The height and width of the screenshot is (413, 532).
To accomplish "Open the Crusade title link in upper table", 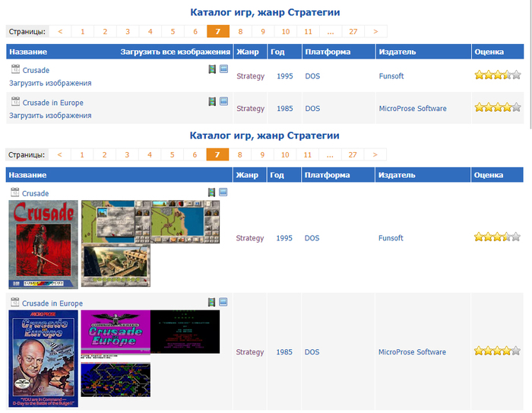I will (36, 70).
